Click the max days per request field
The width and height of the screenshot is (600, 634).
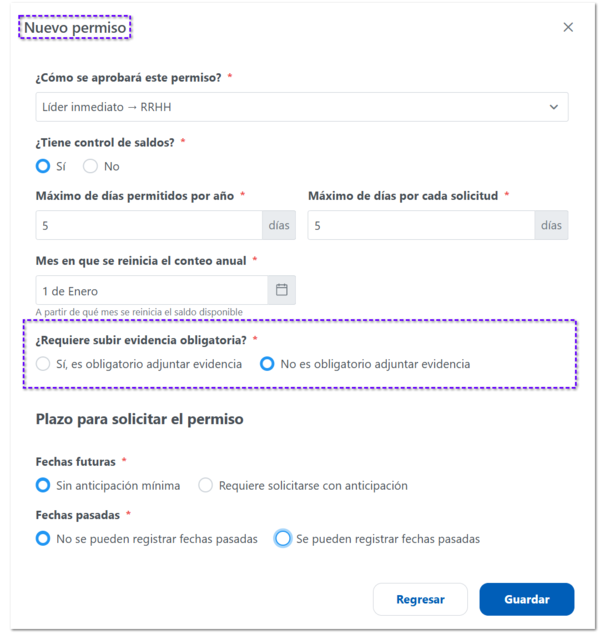tap(421, 225)
